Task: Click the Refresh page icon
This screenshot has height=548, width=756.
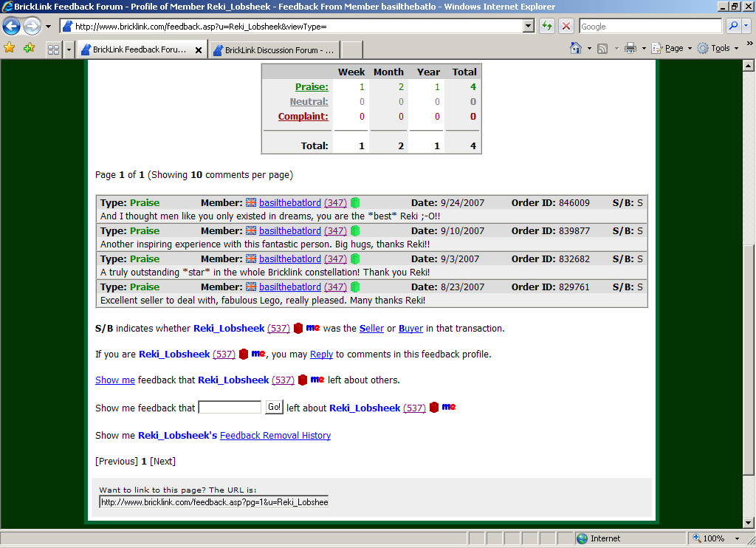Action: (547, 26)
